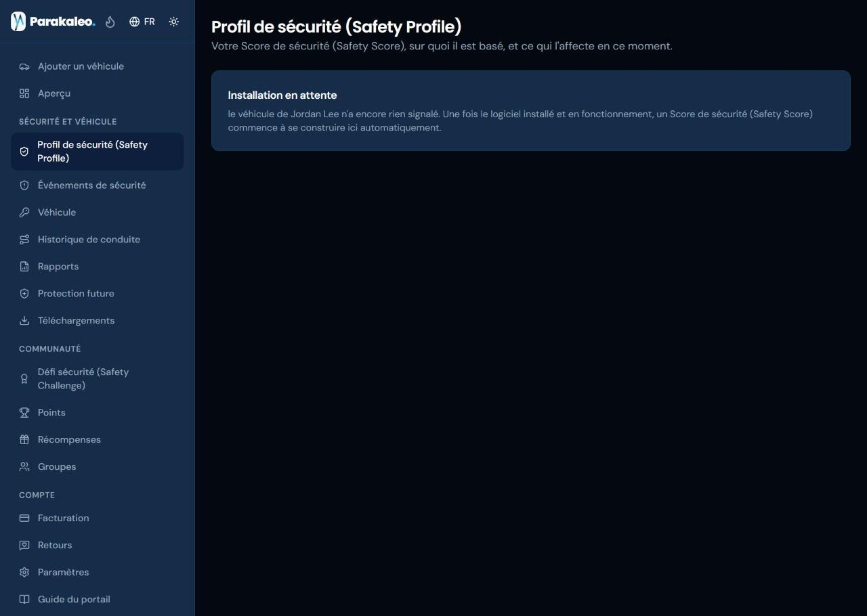Open Événements de sécurité
Screen dimensions: 867x616
coord(97,185)
